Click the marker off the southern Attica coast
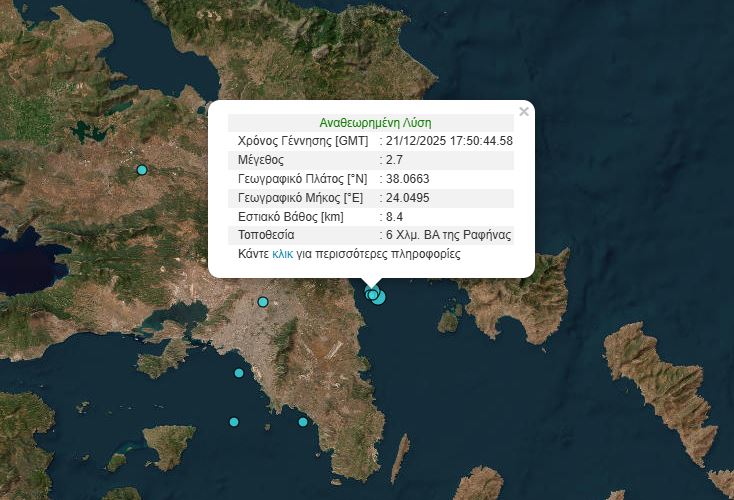The height and width of the screenshot is (500, 734). coord(303,422)
